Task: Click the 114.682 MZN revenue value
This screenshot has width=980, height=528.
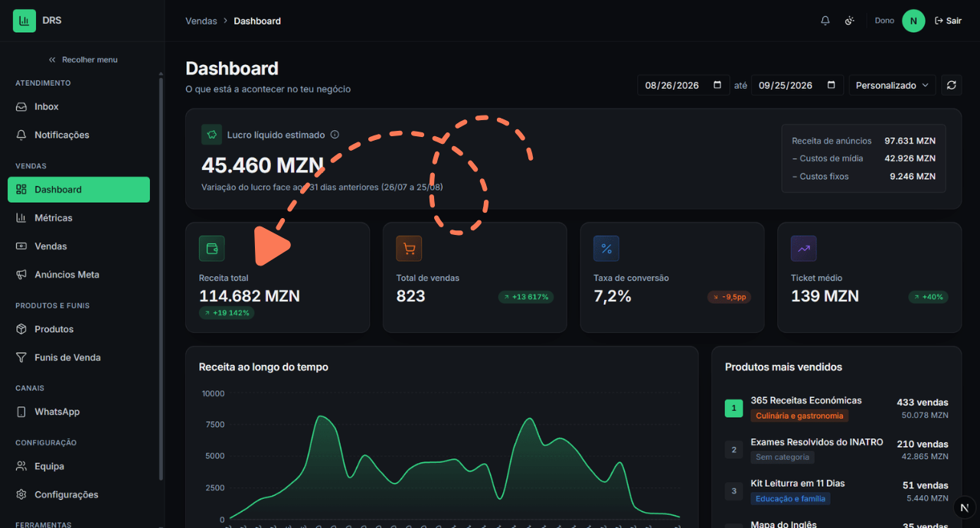Action: pos(250,296)
